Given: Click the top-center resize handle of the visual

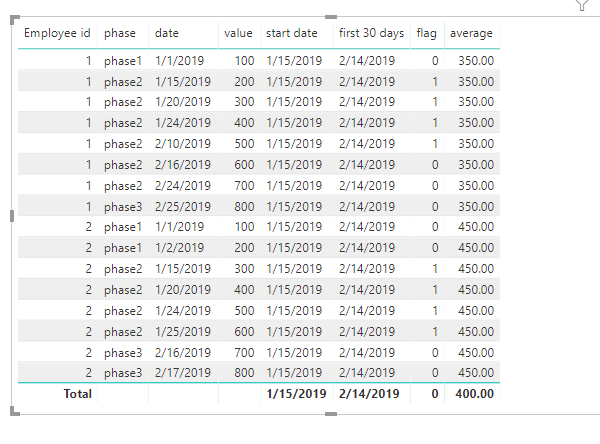Looking at the screenshot, I should pyautogui.click(x=331, y=17).
